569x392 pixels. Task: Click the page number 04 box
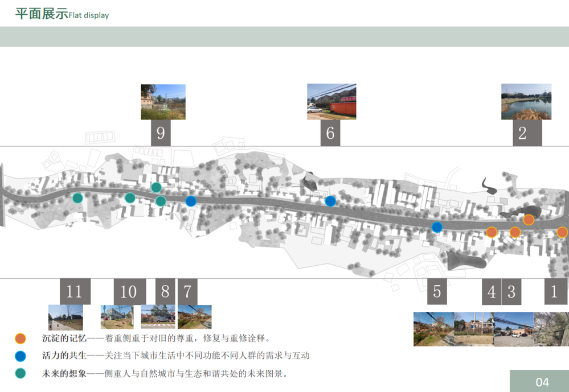(539, 381)
